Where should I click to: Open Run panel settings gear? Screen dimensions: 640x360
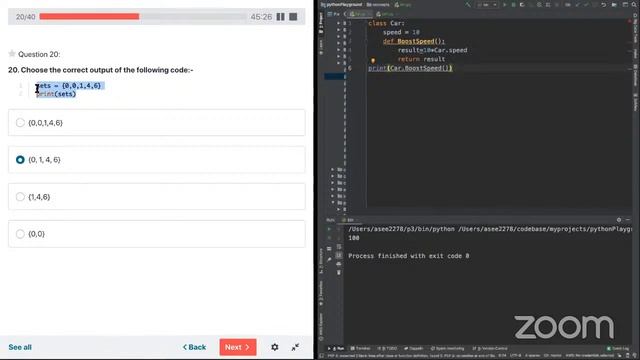tap(619, 220)
